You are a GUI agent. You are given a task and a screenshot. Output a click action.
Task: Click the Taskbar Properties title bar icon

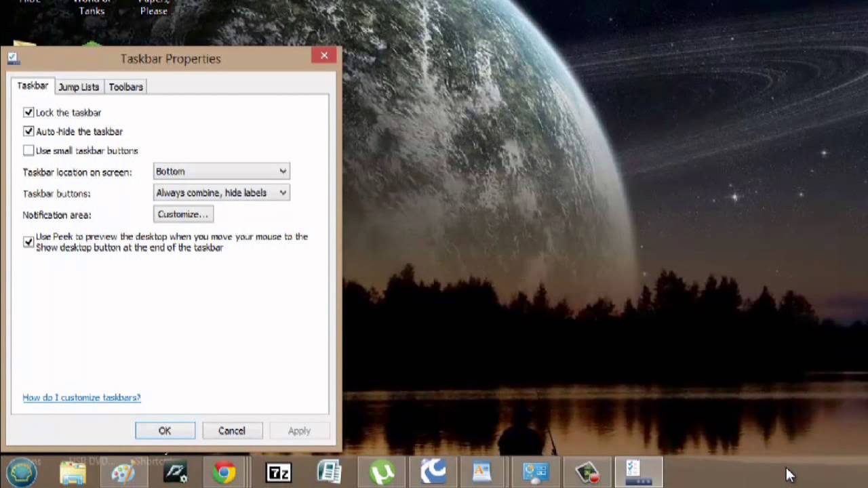[14, 59]
